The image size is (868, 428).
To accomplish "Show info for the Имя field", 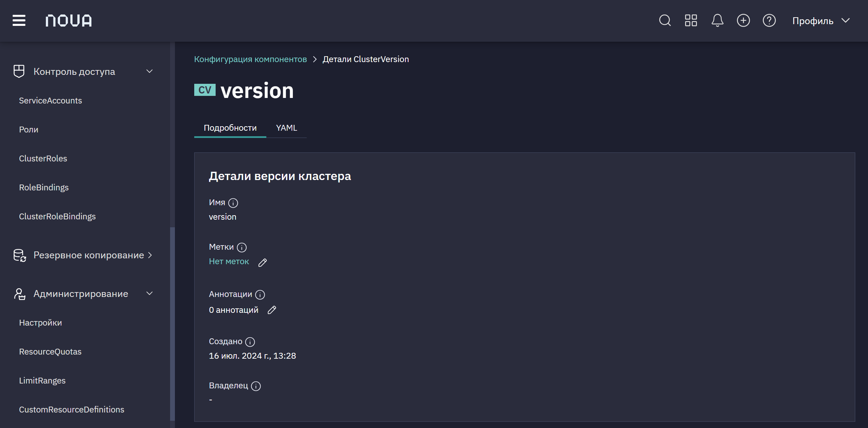I will click(233, 203).
